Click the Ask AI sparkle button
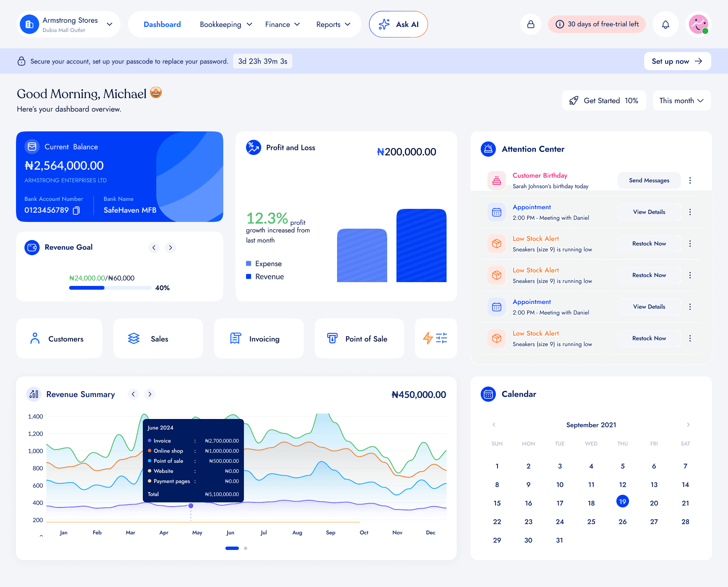 (399, 24)
